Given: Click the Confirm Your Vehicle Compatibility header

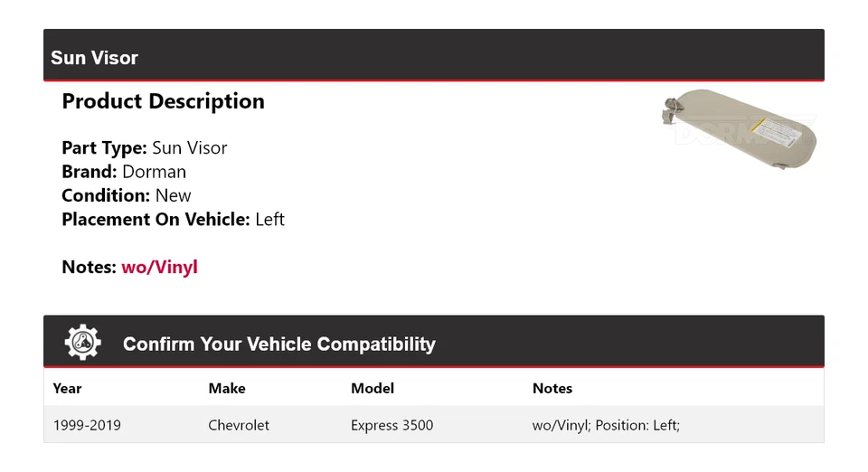Looking at the screenshot, I should 278,345.
